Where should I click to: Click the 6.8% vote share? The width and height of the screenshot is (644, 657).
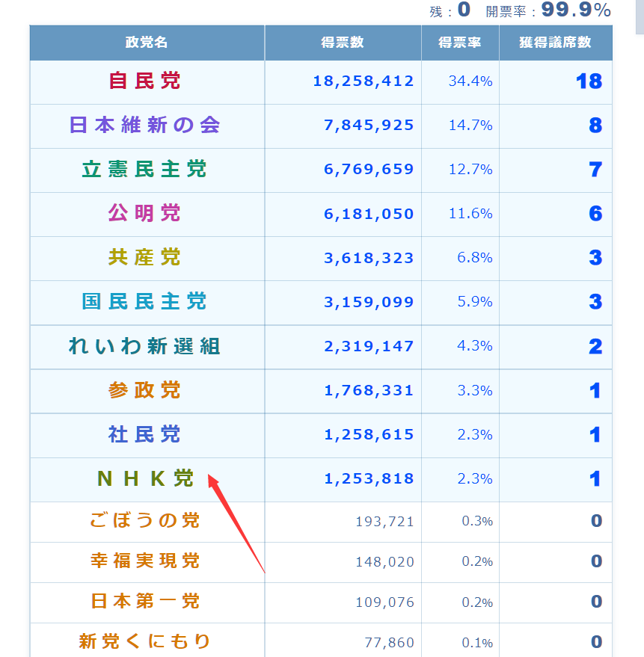475,258
